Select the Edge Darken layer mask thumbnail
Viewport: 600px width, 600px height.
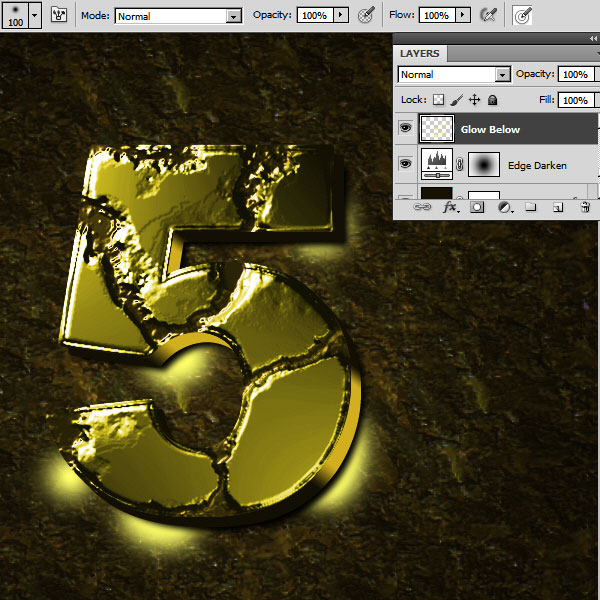485,163
